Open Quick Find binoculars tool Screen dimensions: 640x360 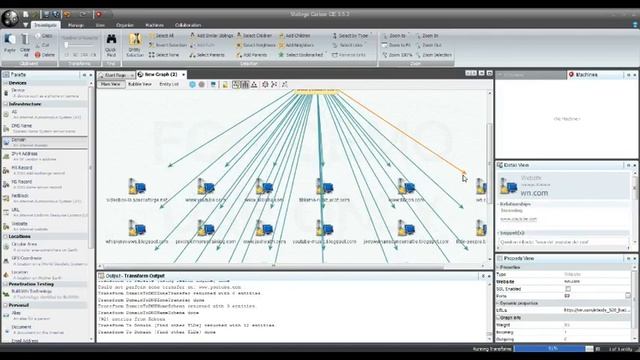111,45
